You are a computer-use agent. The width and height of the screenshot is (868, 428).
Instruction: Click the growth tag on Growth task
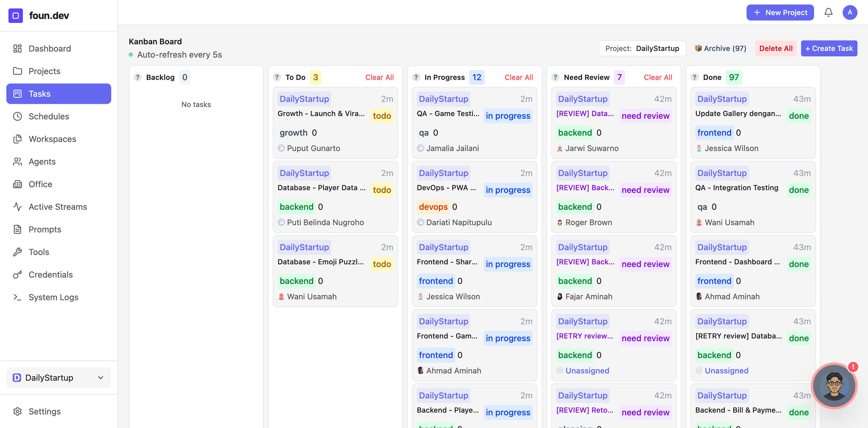coord(293,132)
